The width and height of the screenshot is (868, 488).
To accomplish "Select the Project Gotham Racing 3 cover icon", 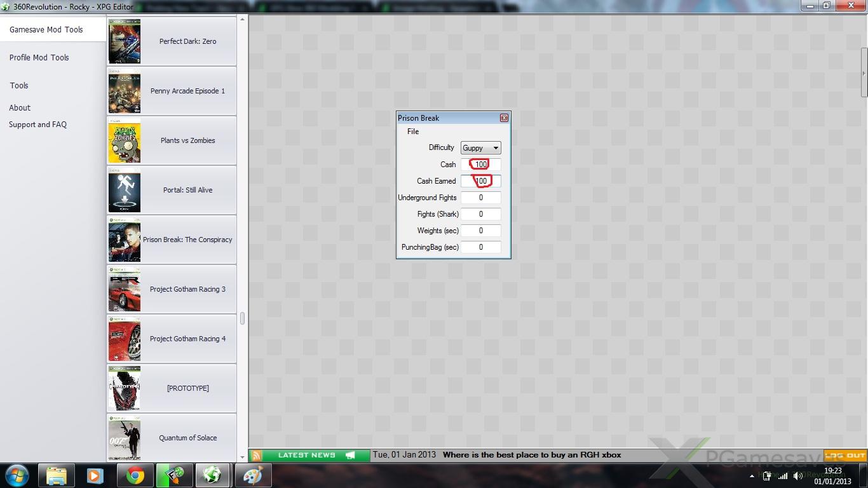I will (x=125, y=289).
